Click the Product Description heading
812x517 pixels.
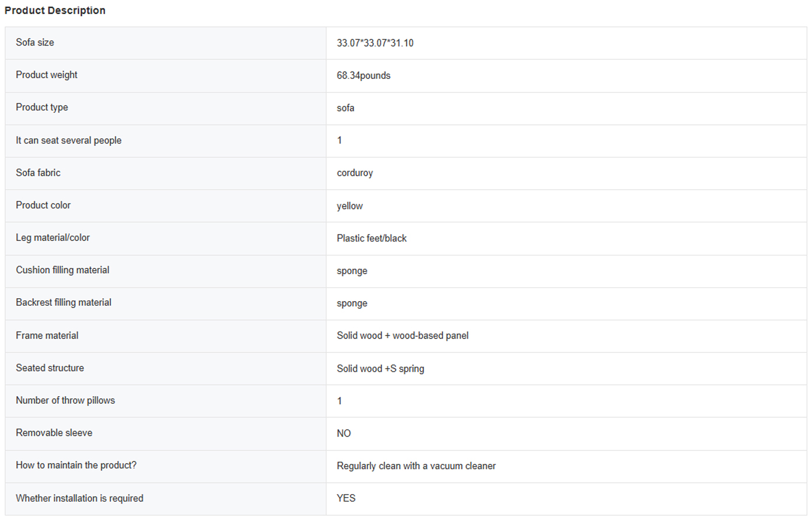tap(55, 11)
